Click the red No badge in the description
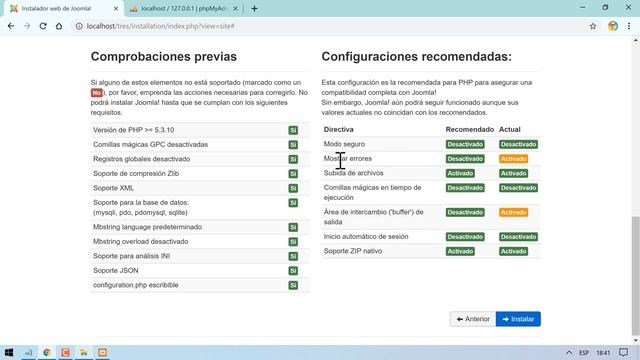This screenshot has width=640, height=360. click(97, 93)
